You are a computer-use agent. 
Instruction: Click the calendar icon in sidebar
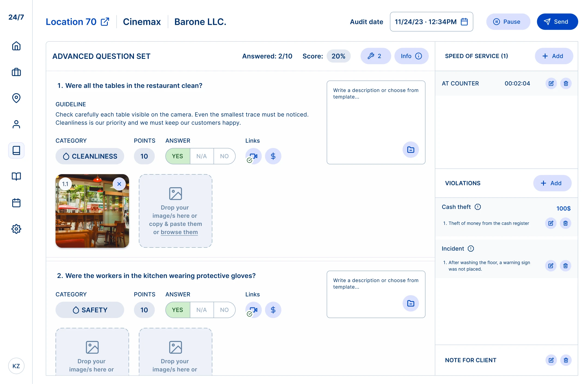[x=16, y=203]
